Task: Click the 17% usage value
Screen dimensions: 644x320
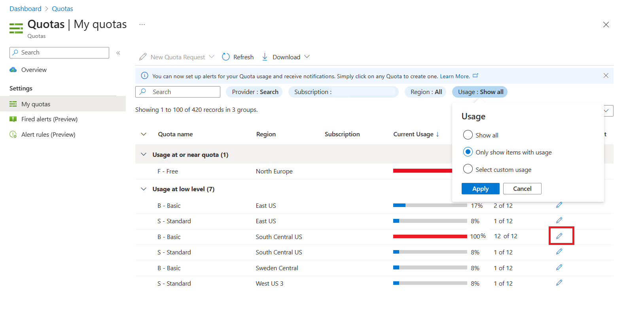Action: 477,205
